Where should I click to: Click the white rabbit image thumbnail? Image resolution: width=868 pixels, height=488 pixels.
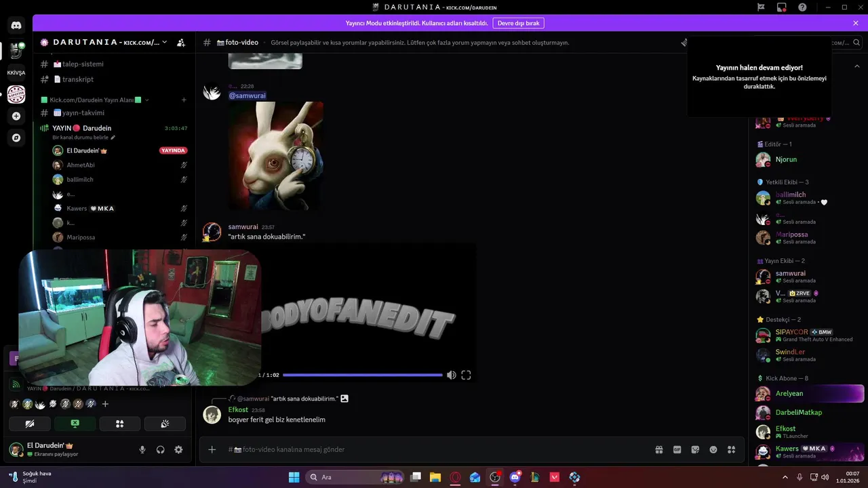coord(276,156)
